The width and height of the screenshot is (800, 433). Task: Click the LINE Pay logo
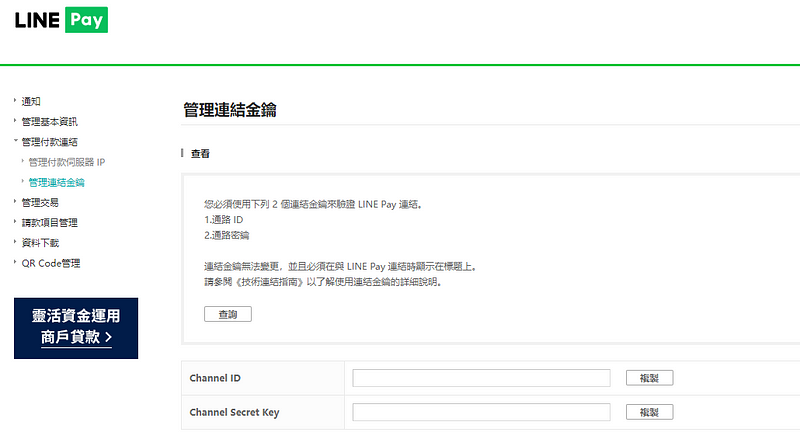point(61,21)
